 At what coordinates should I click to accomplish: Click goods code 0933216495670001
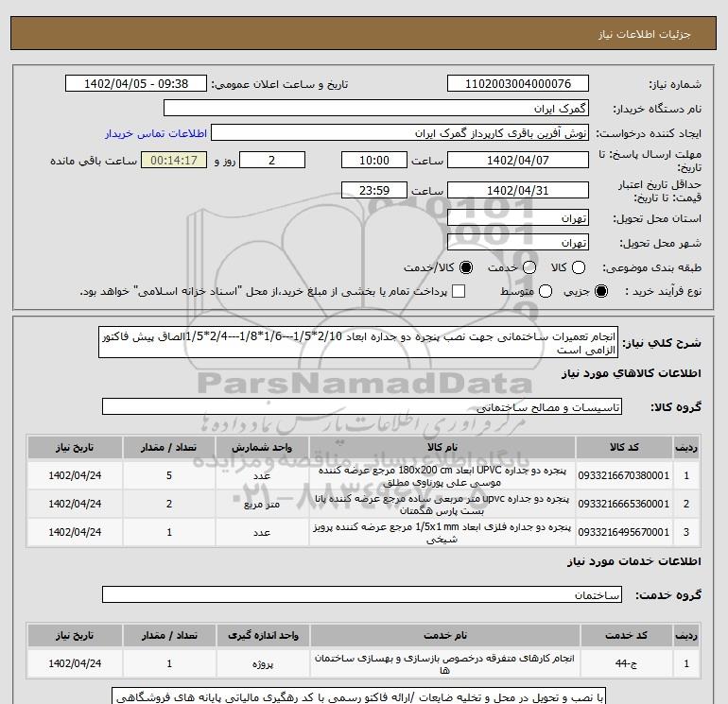coord(624,532)
